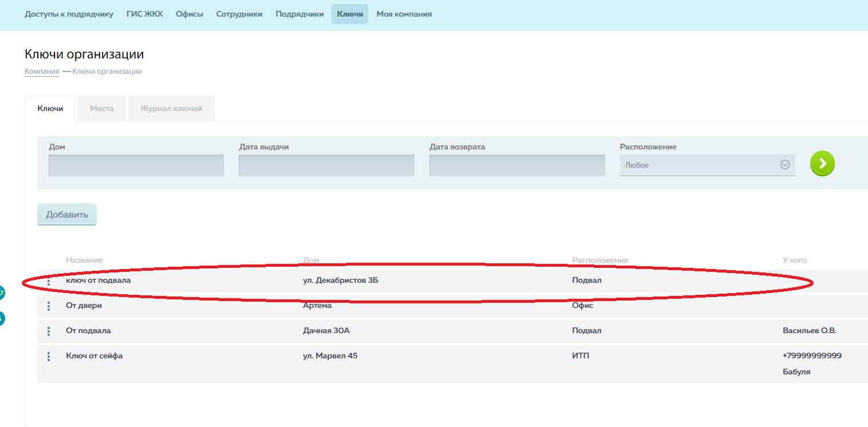The image size is (868, 427).
Task: Open three-dot menu for 'Ключ от сейфа'
Action: (x=49, y=357)
